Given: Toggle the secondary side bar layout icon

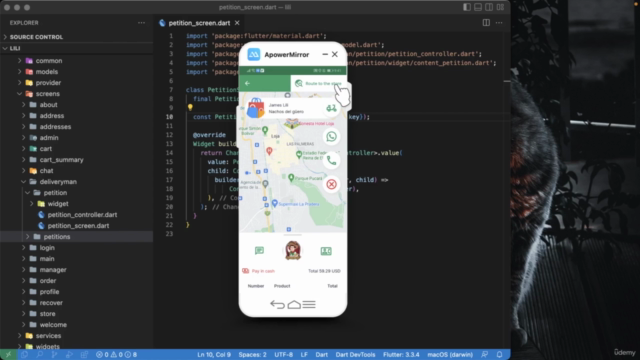Looking at the screenshot, I should (489, 7).
